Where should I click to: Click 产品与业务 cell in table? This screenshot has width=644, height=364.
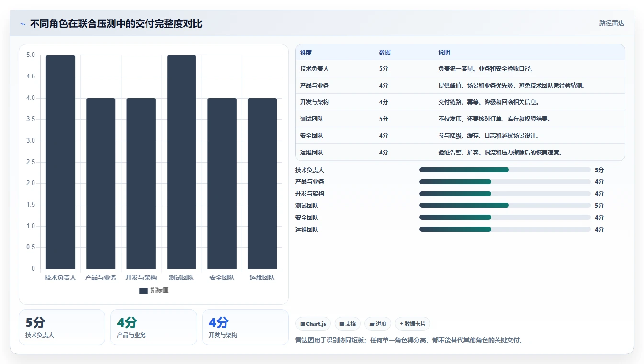[x=315, y=86]
